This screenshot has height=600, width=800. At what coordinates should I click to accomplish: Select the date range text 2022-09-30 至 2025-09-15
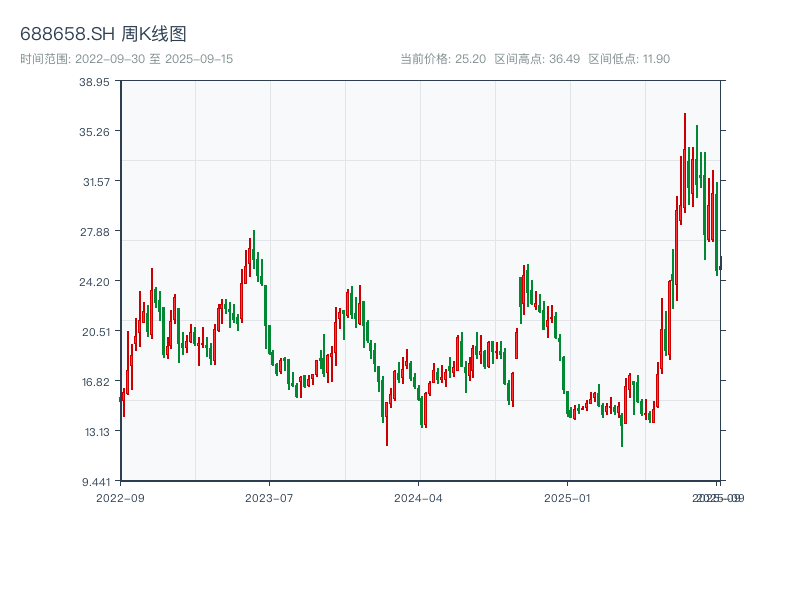154,59
